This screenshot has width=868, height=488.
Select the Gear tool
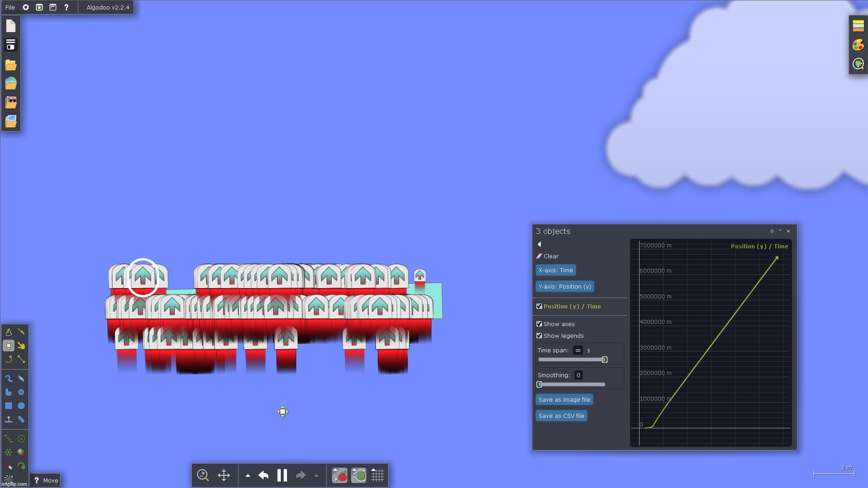(21, 392)
